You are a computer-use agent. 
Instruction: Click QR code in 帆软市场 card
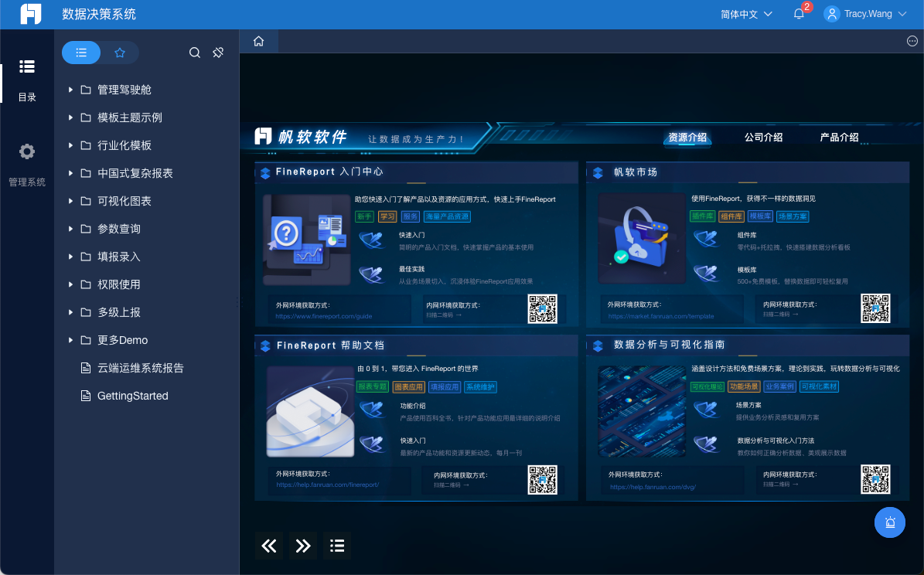tap(876, 308)
